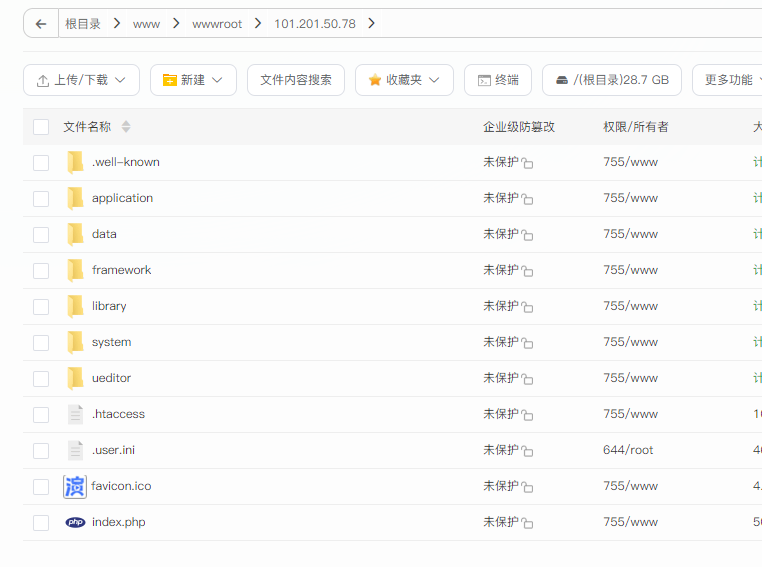
Task: Open the library folder icon
Action: point(75,306)
